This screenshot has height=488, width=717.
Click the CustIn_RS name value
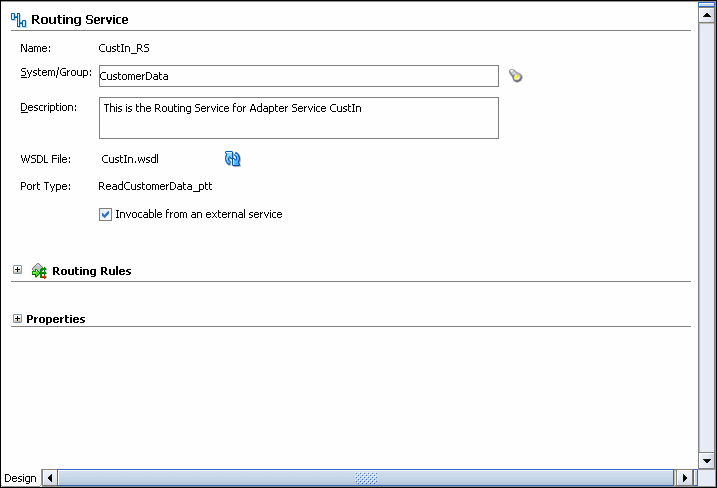click(124, 48)
